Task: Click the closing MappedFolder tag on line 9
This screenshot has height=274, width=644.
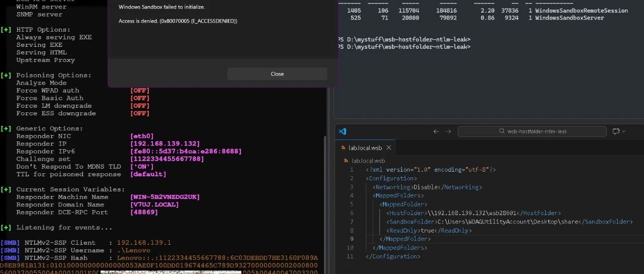Action: [x=405, y=239]
